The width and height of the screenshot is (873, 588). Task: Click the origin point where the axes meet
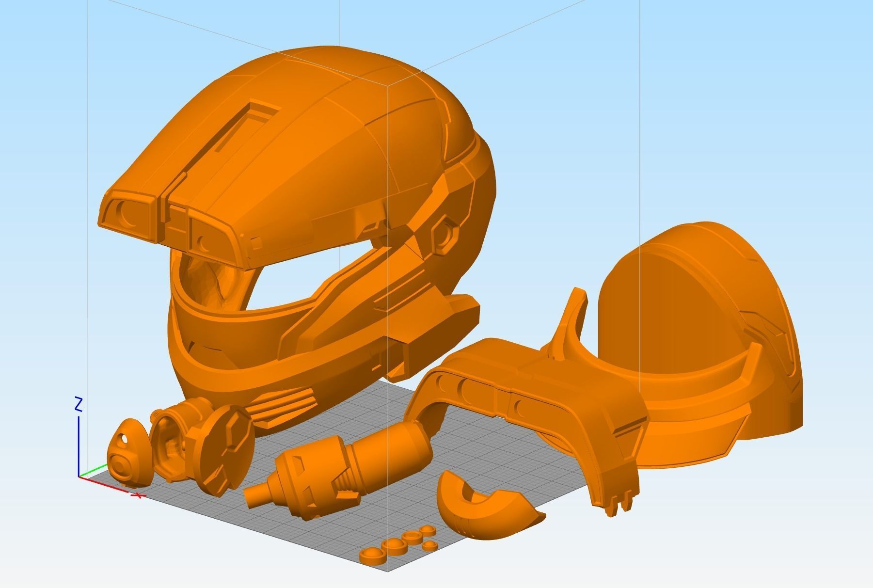79,477
